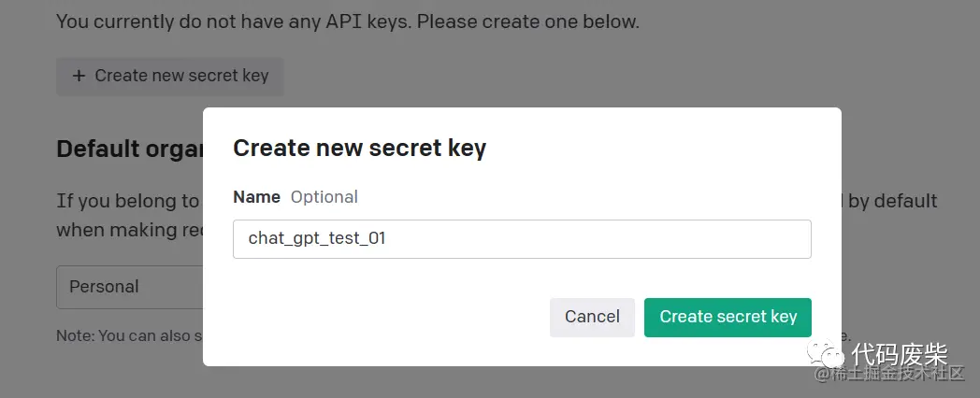Click the dialog title Create new secret key
Screen dimensions: 980x398
point(359,148)
